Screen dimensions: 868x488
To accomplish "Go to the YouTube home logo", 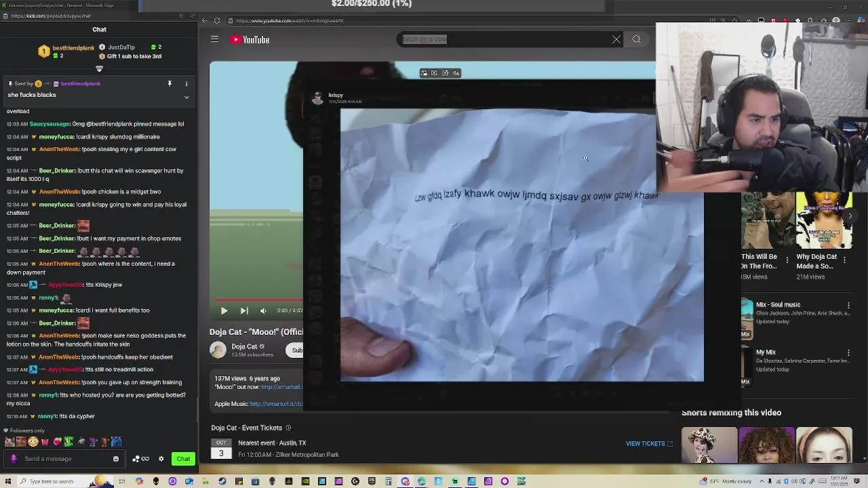I will [x=250, y=39].
